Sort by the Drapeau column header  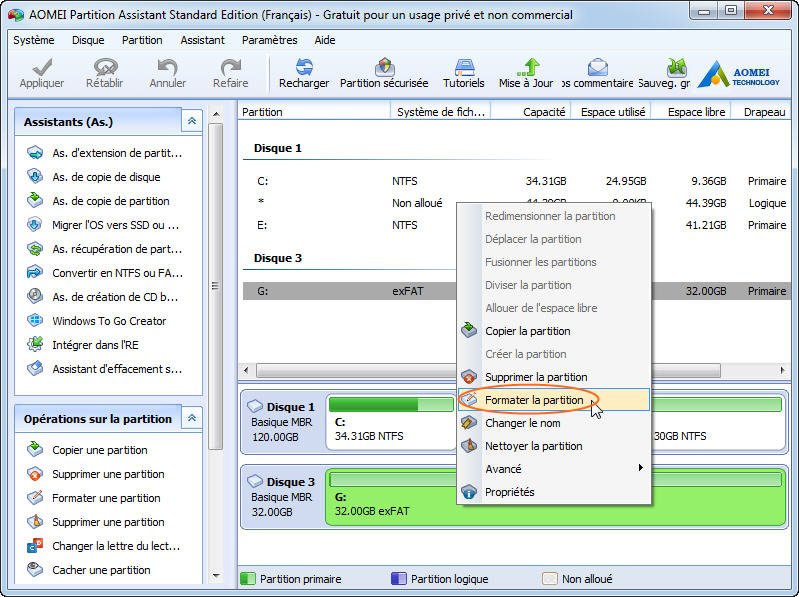point(761,112)
